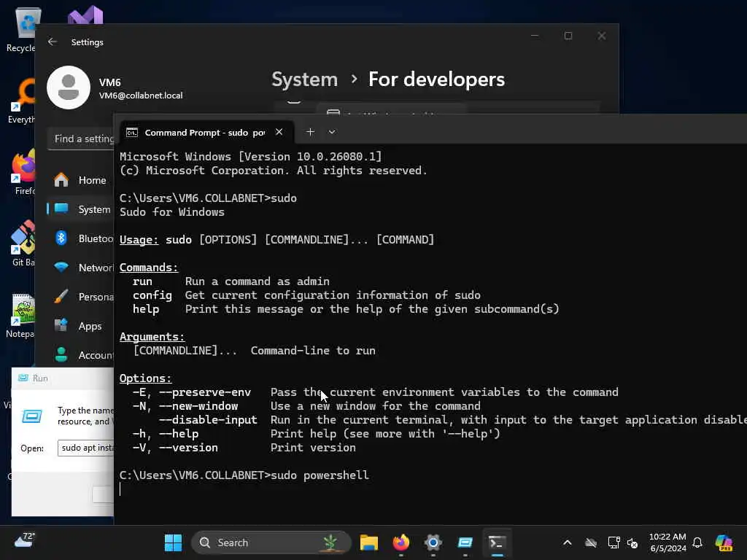Click the muted volume tray icon
This screenshot has height=560, width=747.
[632, 542]
